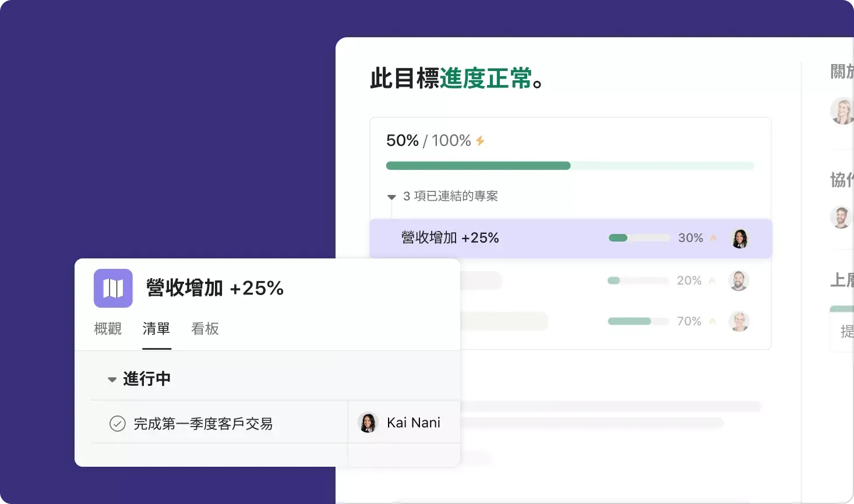The width and height of the screenshot is (854, 504).
Task: Open the 完成第一季度客戶交易 task
Action: point(203,423)
